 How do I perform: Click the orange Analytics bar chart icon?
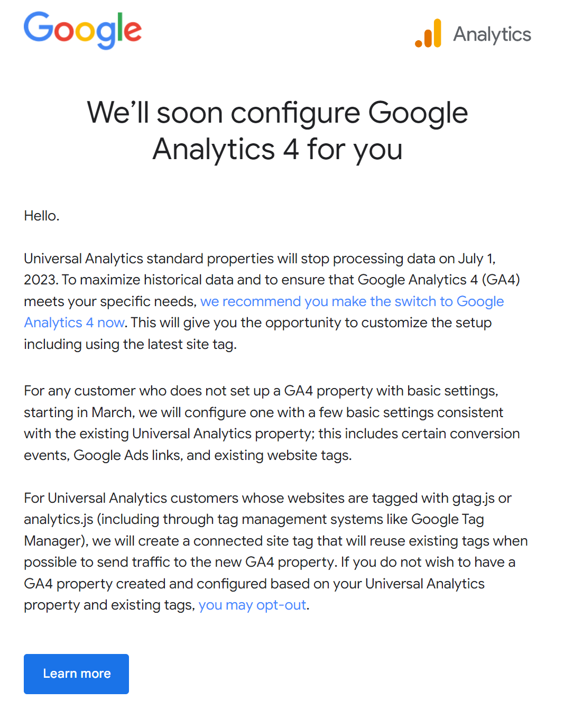[428, 33]
